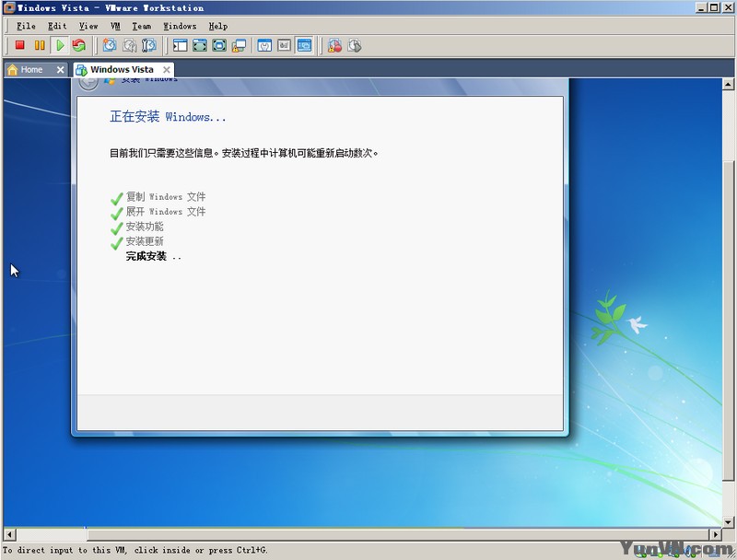
Task: Maximize the VMware Workstation window
Action: pos(714,7)
